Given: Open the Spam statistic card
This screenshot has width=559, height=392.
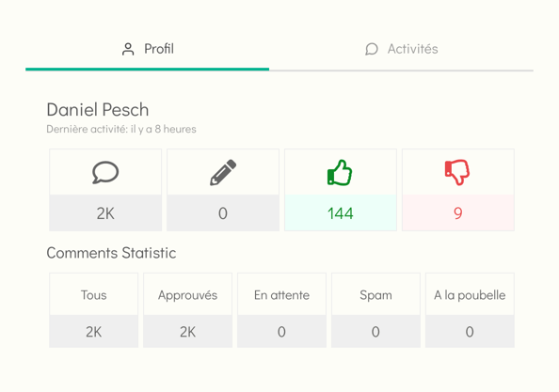Looking at the screenshot, I should coord(375,310).
